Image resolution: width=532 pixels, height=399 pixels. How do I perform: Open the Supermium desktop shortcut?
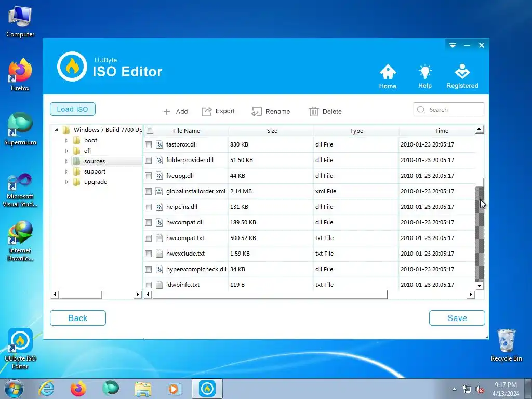coord(20,129)
